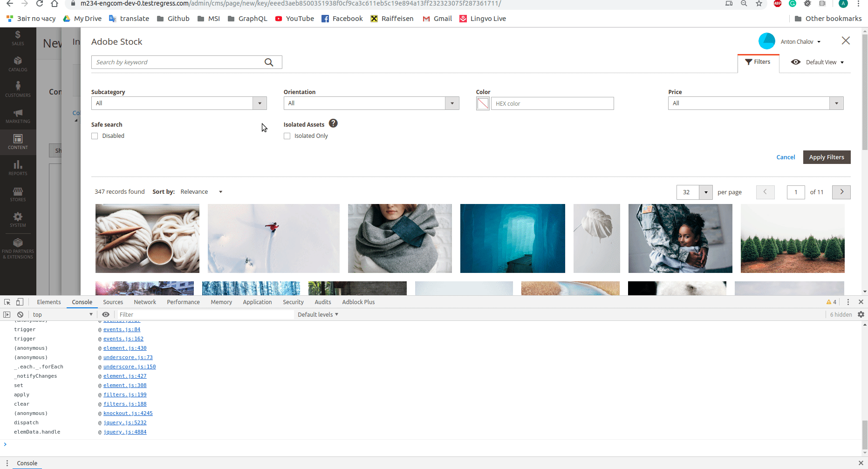Screen dimensions: 868x469
Task: Open the Sales menu in admin sidebar
Action: 18,38
